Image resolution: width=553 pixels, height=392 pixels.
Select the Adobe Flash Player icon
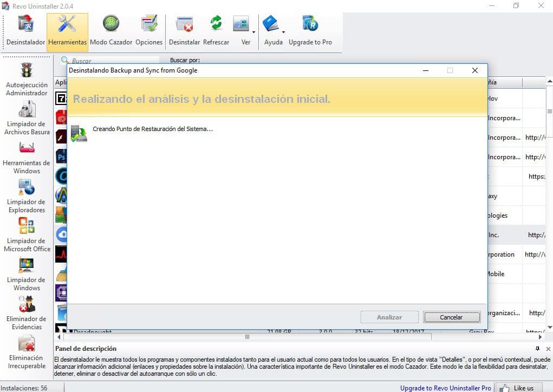pos(61,137)
